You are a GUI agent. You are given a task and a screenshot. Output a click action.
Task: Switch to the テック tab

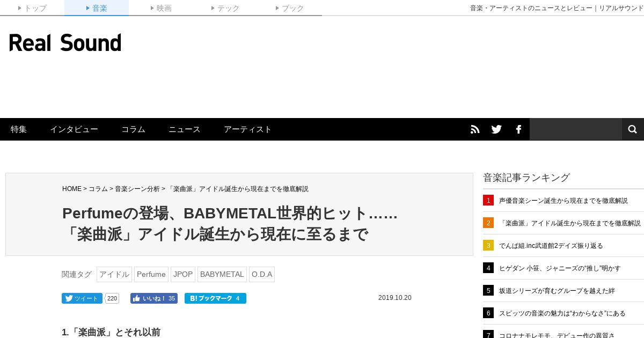point(225,8)
